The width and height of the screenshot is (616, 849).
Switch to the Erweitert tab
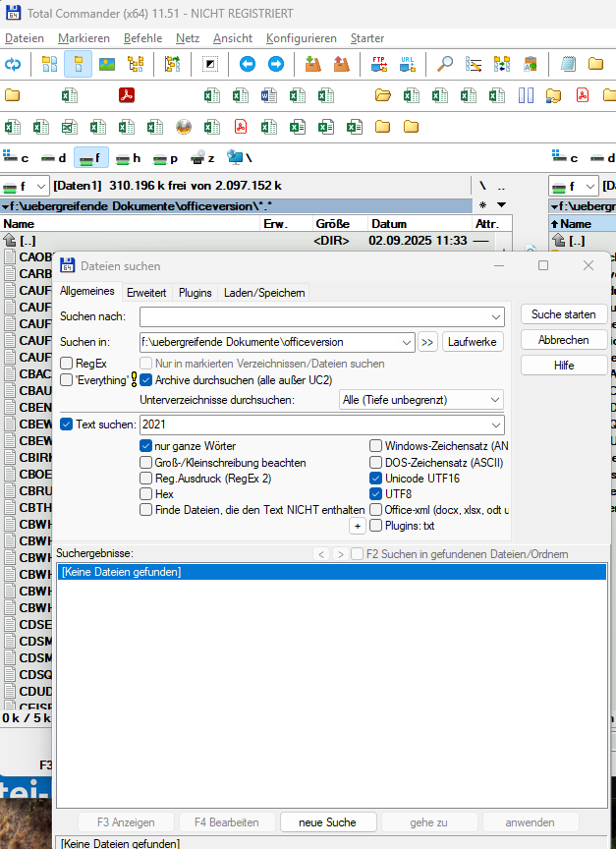point(146,293)
